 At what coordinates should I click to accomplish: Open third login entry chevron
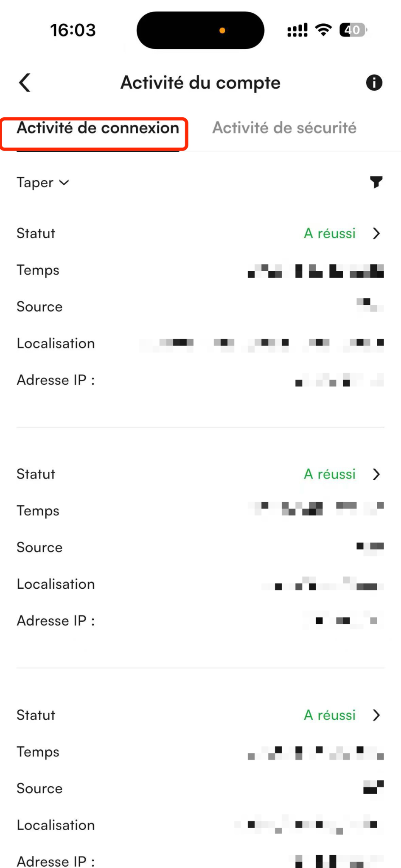click(376, 715)
